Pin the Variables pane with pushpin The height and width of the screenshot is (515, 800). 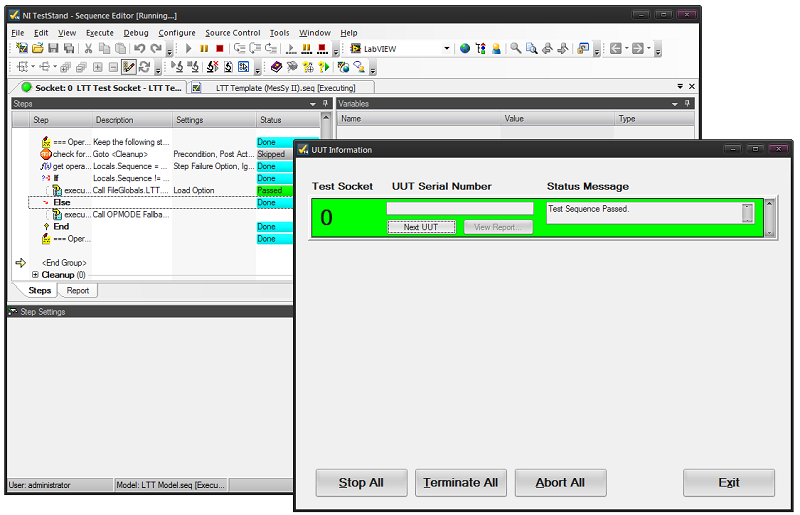[x=687, y=103]
